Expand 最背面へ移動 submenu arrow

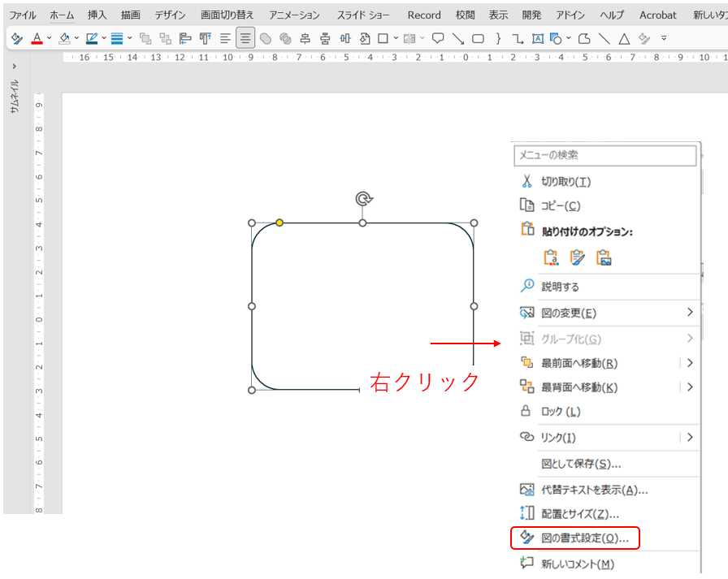point(690,387)
